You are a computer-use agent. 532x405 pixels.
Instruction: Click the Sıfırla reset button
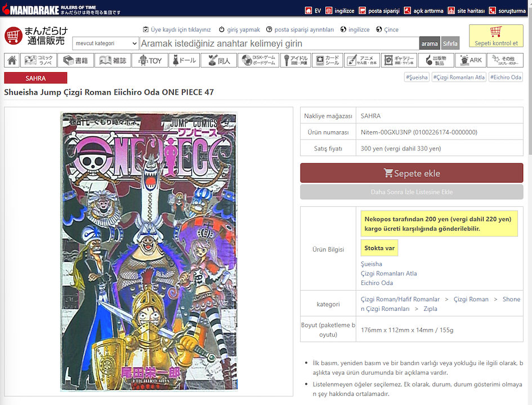pyautogui.click(x=450, y=43)
